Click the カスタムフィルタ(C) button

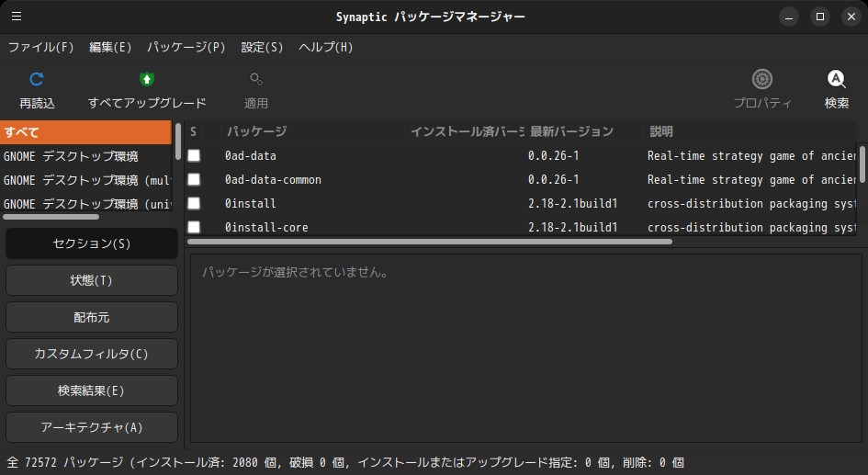92,354
